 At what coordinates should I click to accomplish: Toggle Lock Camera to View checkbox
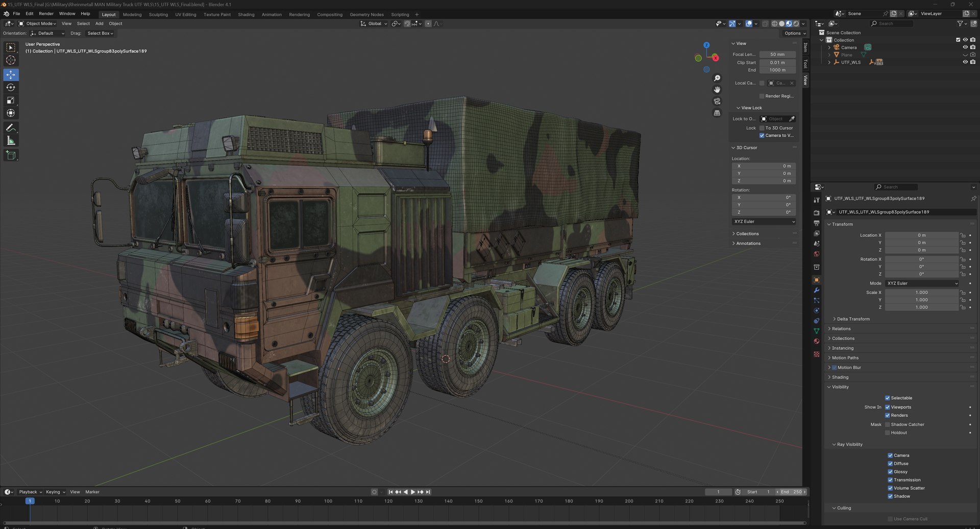762,136
